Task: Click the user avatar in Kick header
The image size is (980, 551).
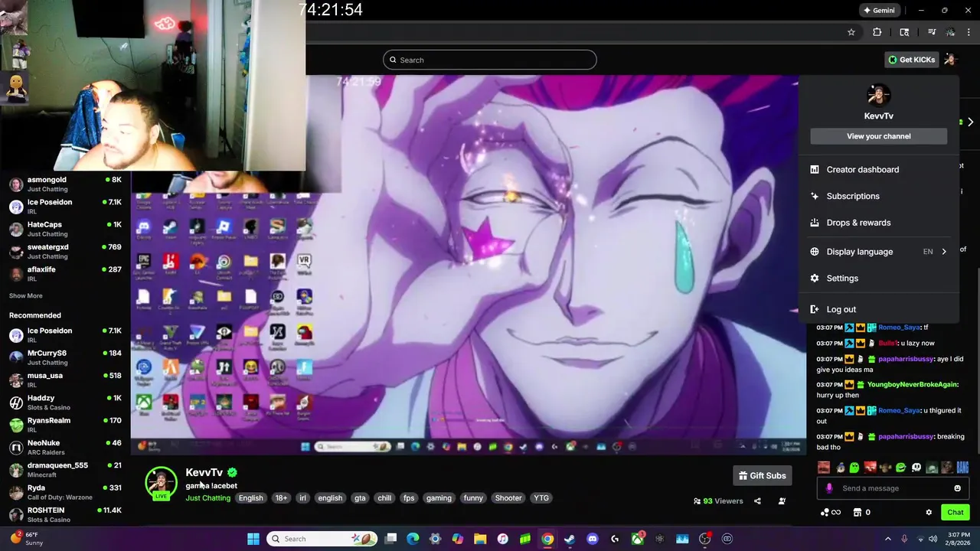Action: click(950, 60)
